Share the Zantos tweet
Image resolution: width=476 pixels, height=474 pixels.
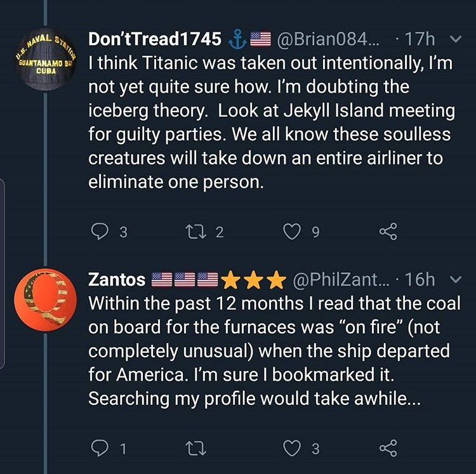[388, 449]
